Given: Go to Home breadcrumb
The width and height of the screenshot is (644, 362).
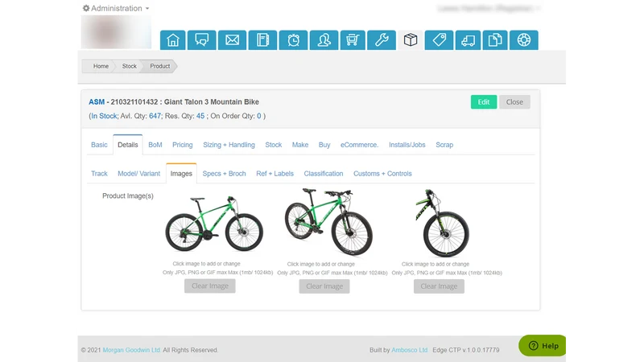Looking at the screenshot, I should pos(101,66).
